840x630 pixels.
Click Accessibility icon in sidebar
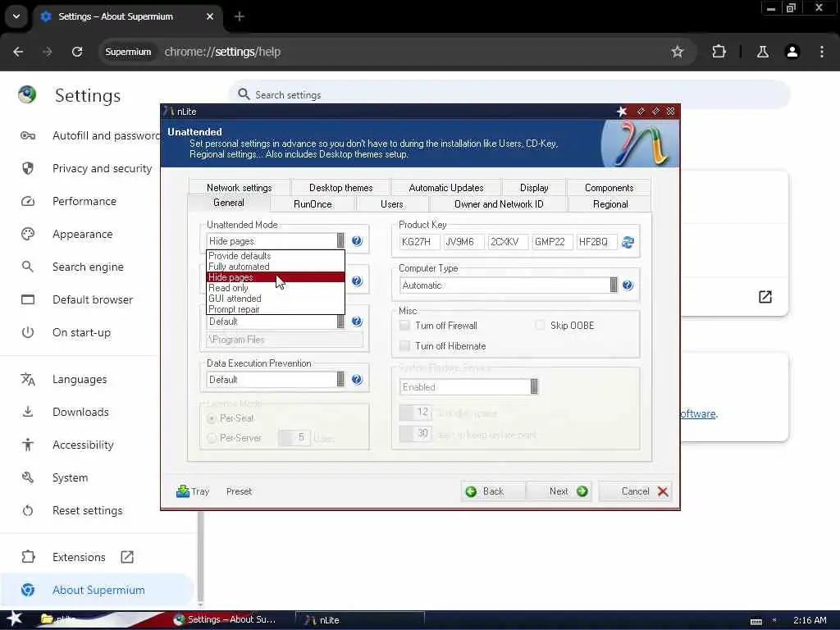click(x=28, y=445)
